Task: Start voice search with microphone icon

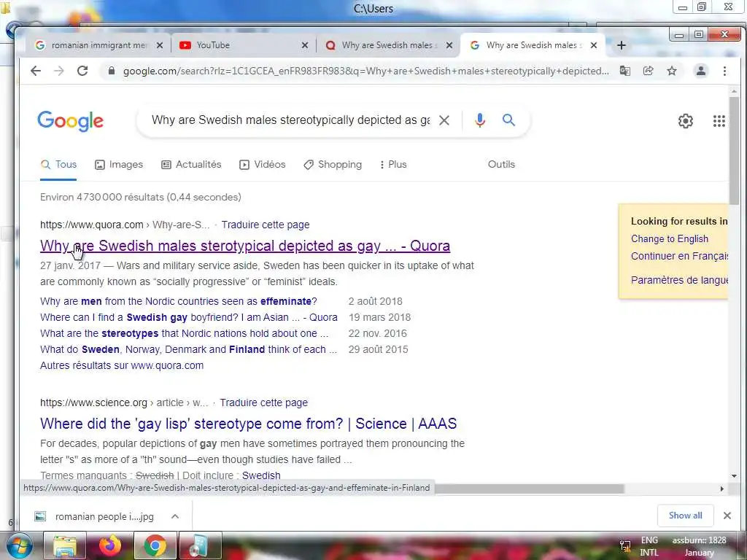Action: (x=480, y=120)
